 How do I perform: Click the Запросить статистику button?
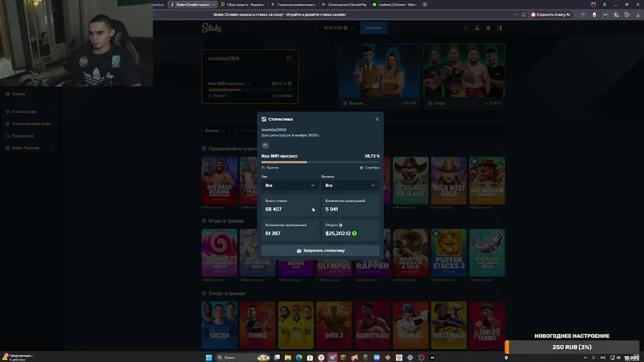coord(320,250)
